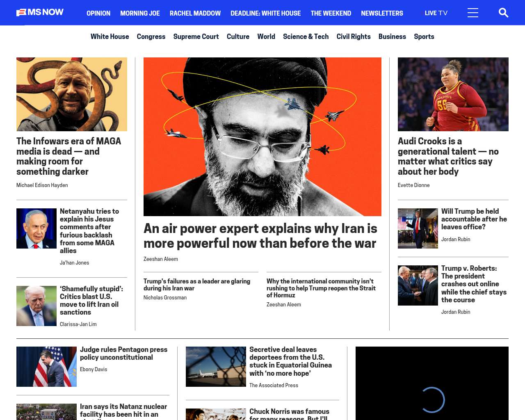Image resolution: width=525 pixels, height=420 pixels.
Task: Select the Science & Tech topic
Action: coord(306,37)
